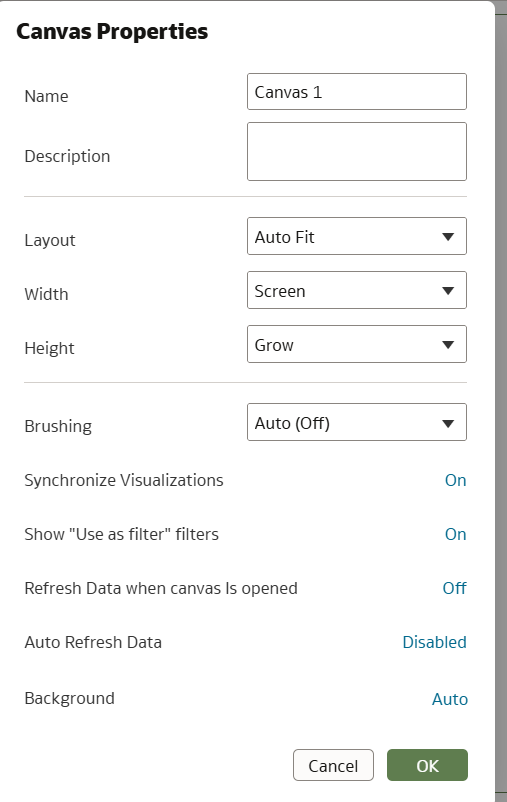Click the Width dropdown arrow icon
The image size is (507, 802).
pyautogui.click(x=448, y=291)
